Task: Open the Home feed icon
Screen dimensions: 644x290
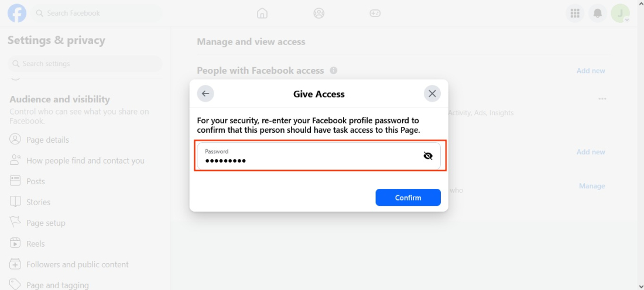Action: pyautogui.click(x=262, y=13)
